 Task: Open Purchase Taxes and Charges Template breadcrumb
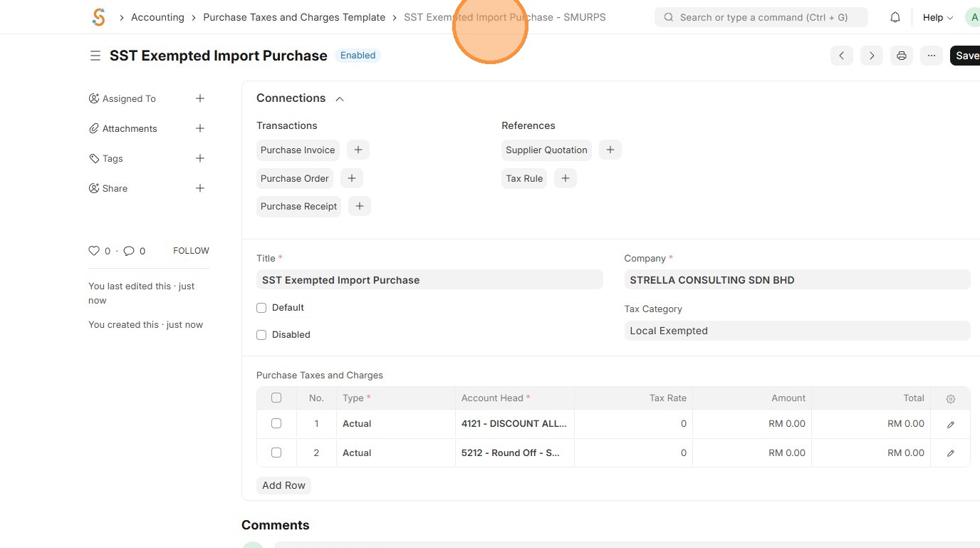point(294,17)
